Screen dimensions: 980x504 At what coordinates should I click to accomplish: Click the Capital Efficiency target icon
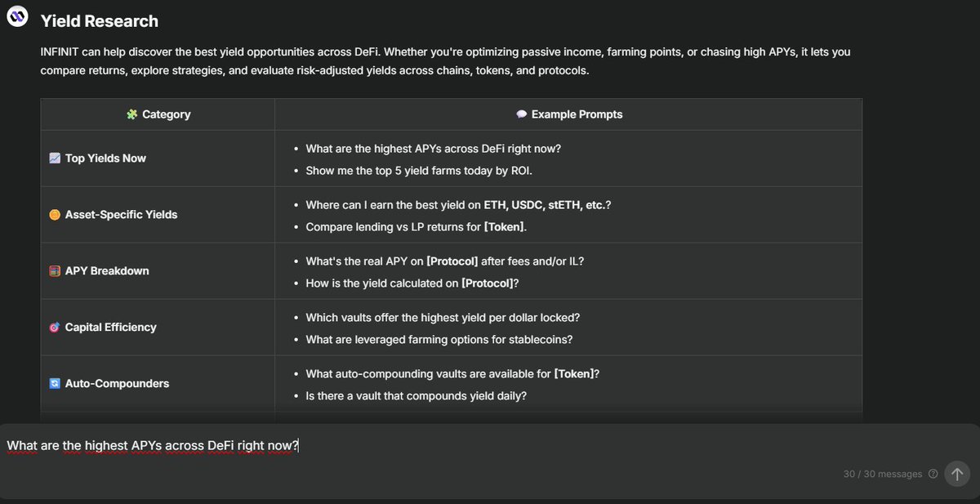(55, 328)
